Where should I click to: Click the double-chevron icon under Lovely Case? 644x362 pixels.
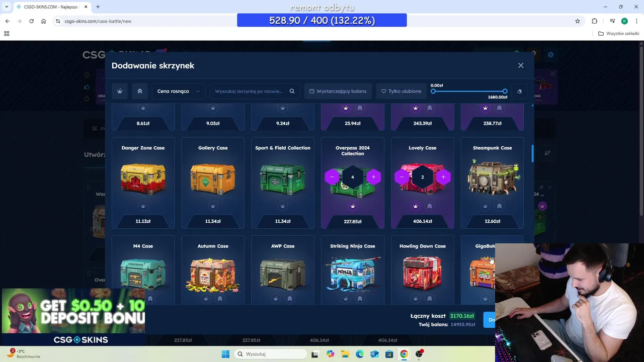tap(430, 206)
